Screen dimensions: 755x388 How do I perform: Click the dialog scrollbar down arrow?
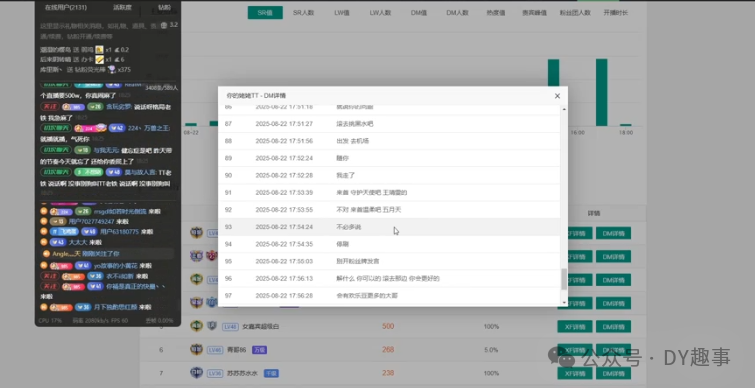(x=564, y=302)
